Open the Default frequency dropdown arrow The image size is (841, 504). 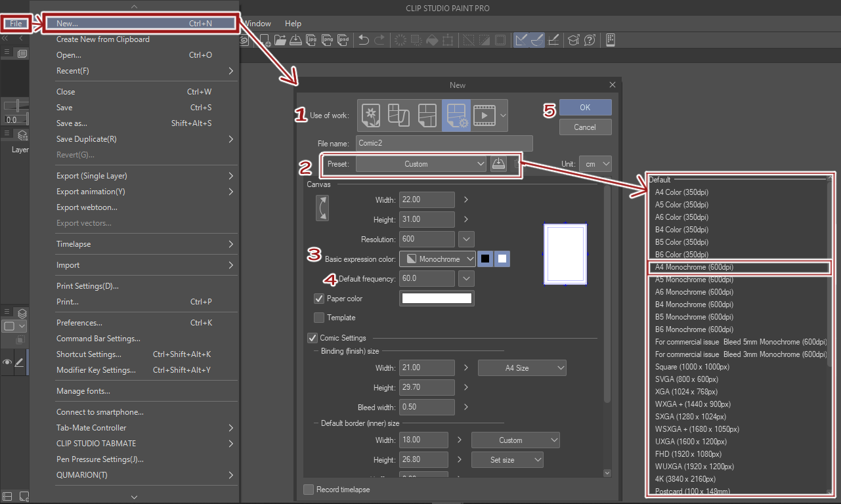pos(466,278)
